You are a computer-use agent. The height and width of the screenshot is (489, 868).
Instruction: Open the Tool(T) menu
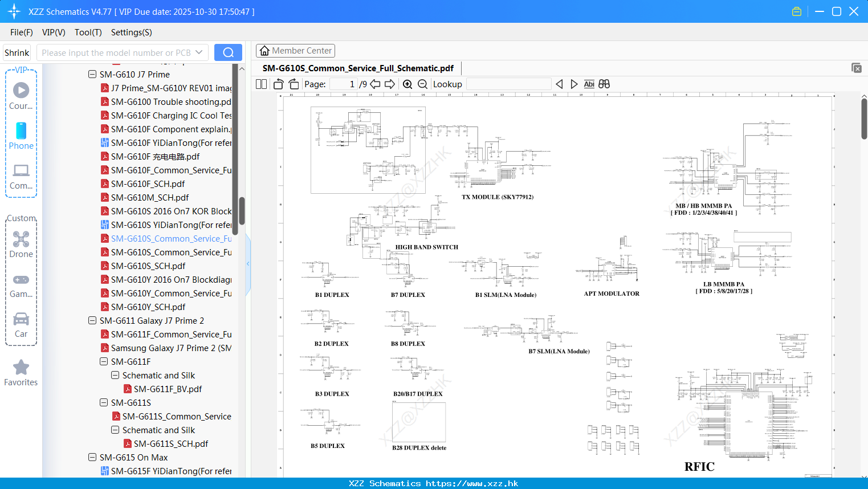pyautogui.click(x=88, y=32)
